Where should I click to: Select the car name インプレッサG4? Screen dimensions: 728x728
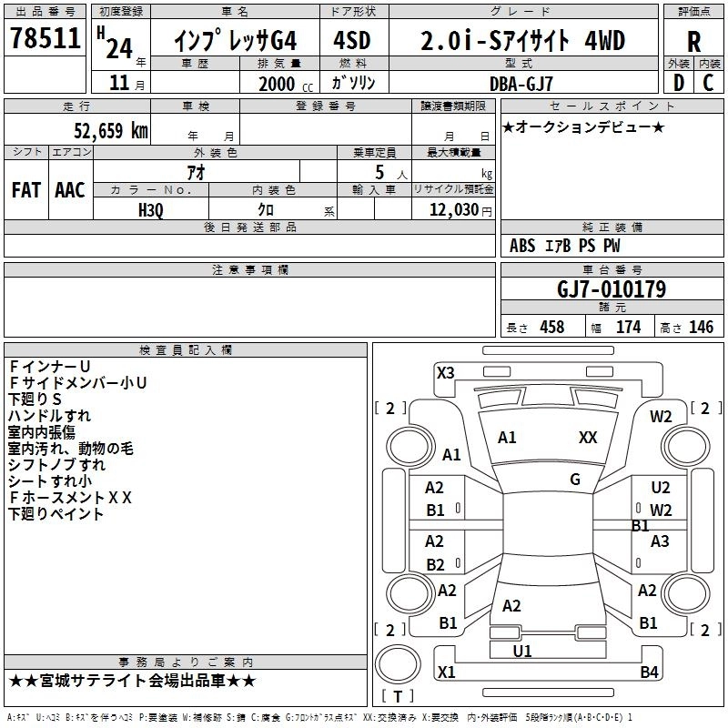pyautogui.click(x=235, y=41)
